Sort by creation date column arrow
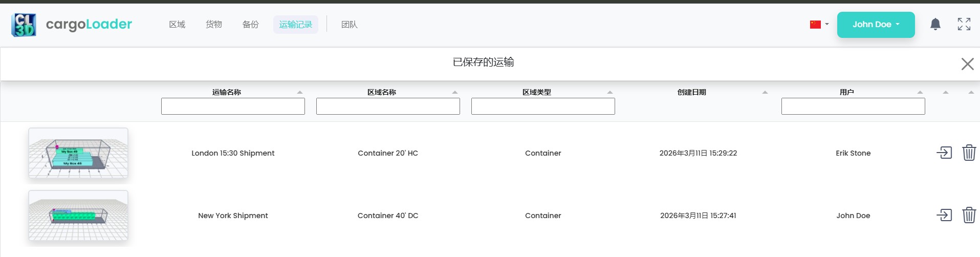This screenshot has height=257, width=980. pos(765,92)
